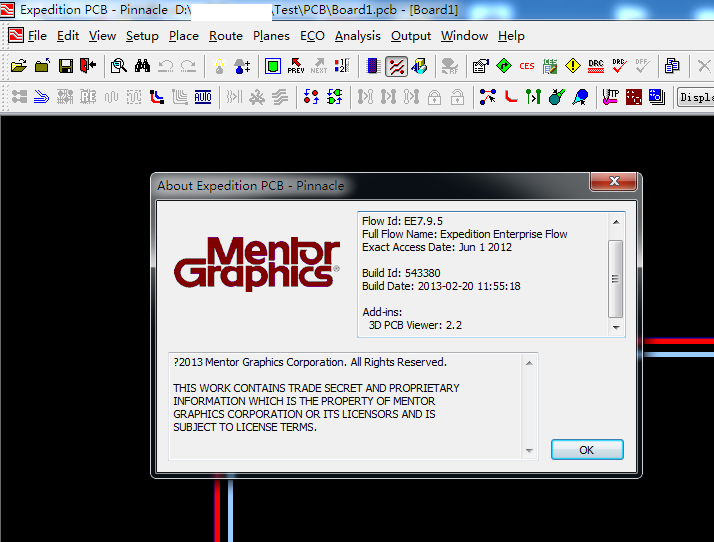714x542 pixels.
Task: Click the Expedition PCB title bar app icon
Action: pos(7,9)
